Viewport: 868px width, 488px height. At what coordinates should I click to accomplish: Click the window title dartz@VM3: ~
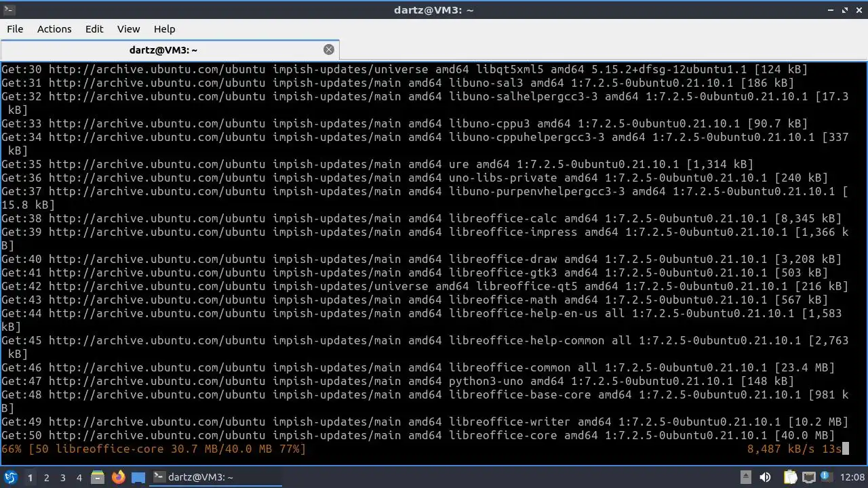[433, 9]
